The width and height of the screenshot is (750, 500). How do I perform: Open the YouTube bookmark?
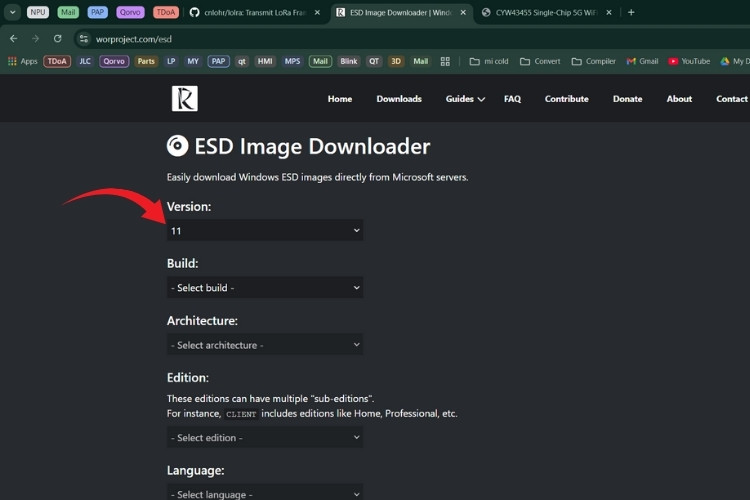(x=689, y=61)
